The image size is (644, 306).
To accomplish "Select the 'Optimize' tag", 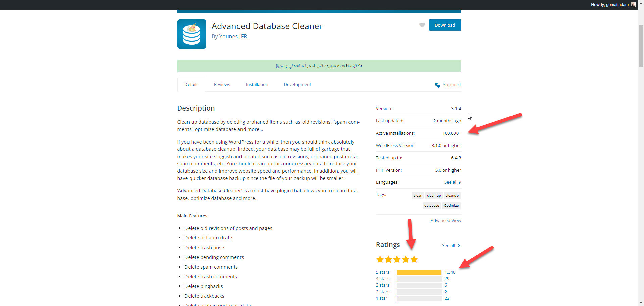I will 451,206.
